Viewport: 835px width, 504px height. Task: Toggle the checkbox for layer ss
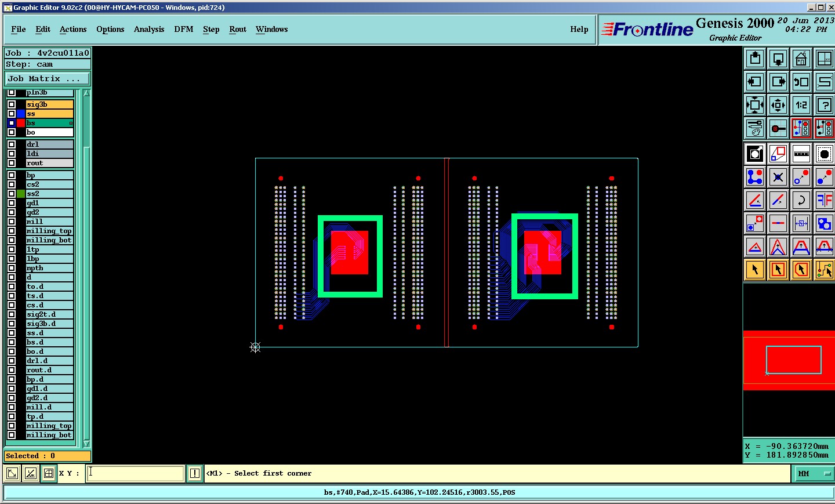(11, 114)
